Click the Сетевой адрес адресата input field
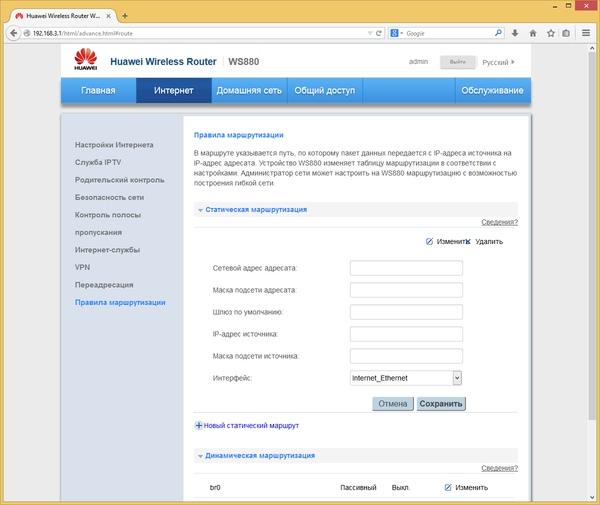 [406, 268]
